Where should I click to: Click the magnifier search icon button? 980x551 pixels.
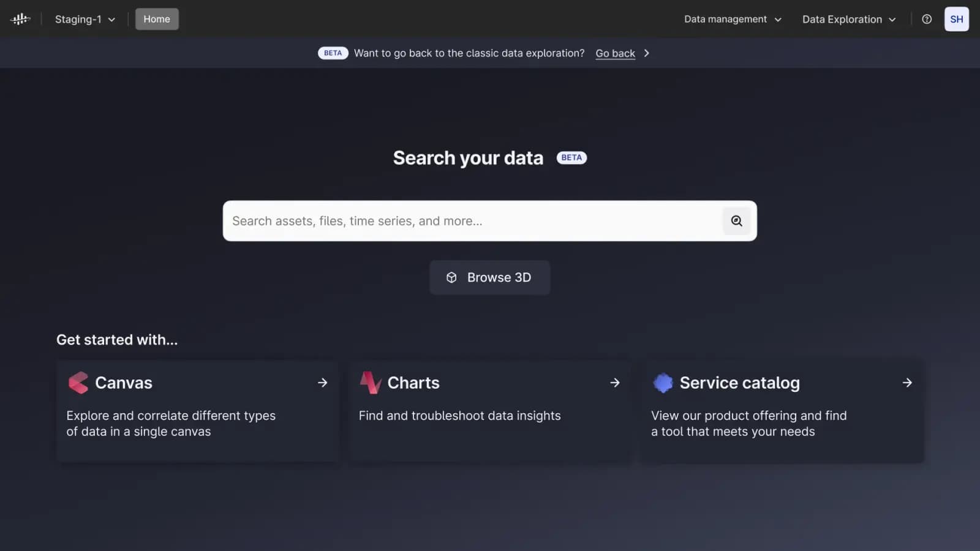tap(736, 221)
